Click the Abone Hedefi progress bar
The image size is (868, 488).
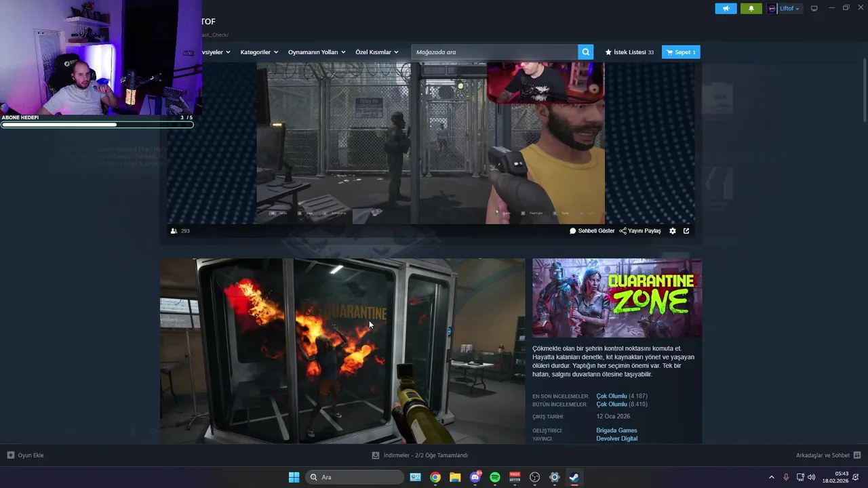click(x=97, y=125)
